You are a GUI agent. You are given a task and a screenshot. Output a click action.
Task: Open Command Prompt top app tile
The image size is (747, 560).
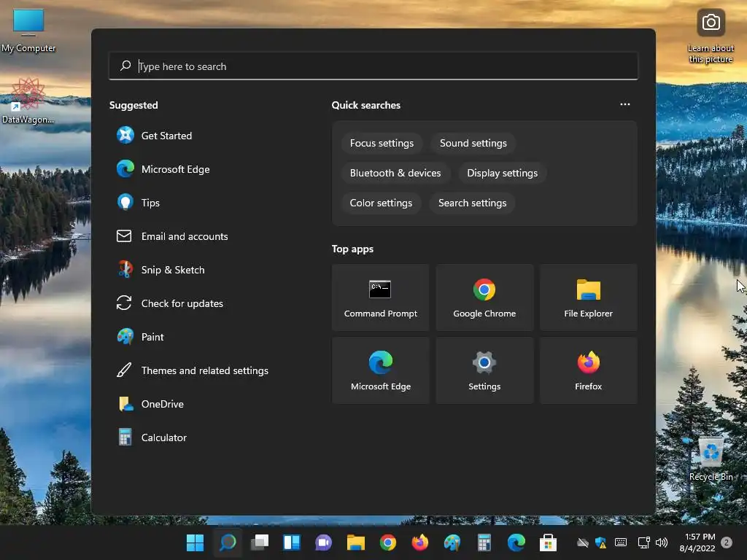(x=380, y=297)
